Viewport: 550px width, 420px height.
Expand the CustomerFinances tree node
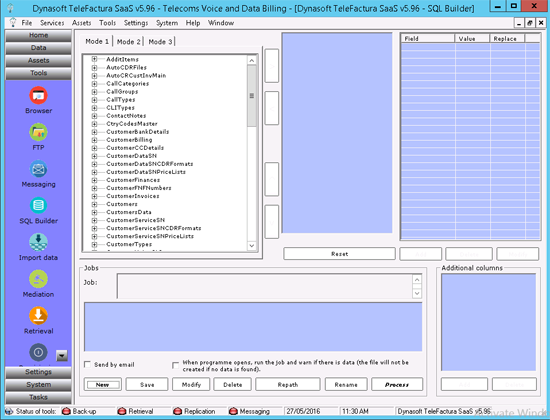tap(94, 180)
